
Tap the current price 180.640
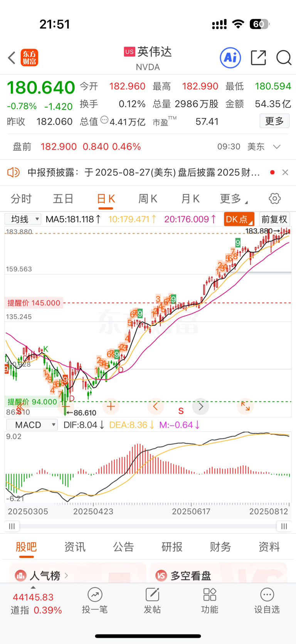41,87
